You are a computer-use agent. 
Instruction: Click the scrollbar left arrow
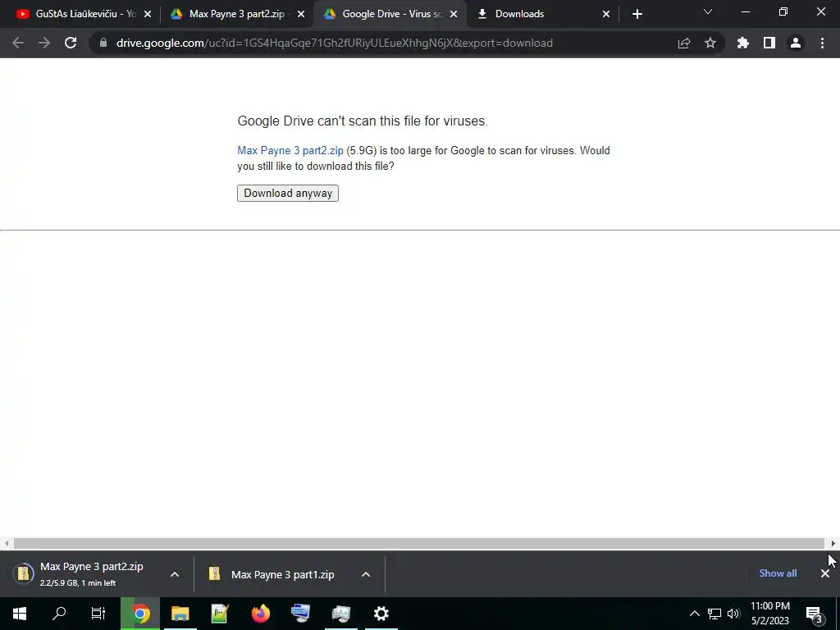pyautogui.click(x=6, y=543)
